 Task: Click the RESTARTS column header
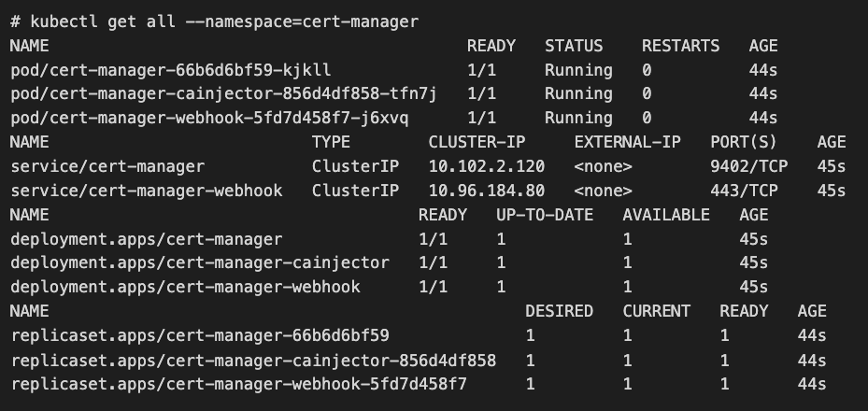tap(680, 46)
